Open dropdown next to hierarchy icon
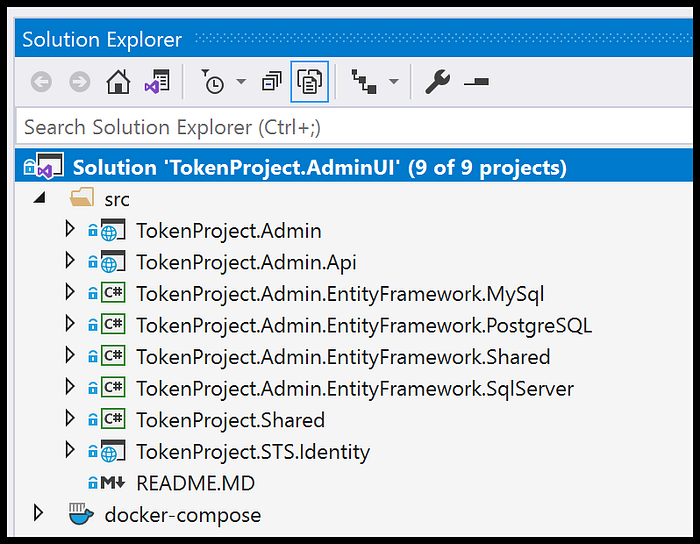 tap(393, 82)
